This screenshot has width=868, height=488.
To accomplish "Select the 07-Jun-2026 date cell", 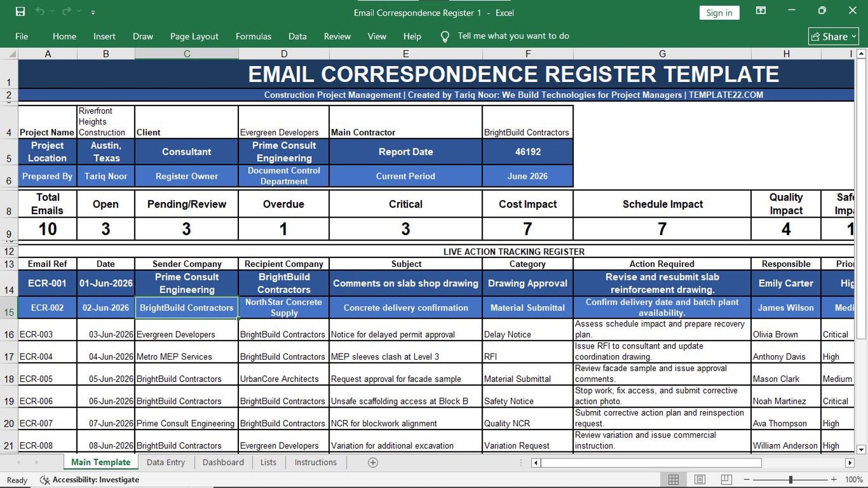I will pos(105,419).
